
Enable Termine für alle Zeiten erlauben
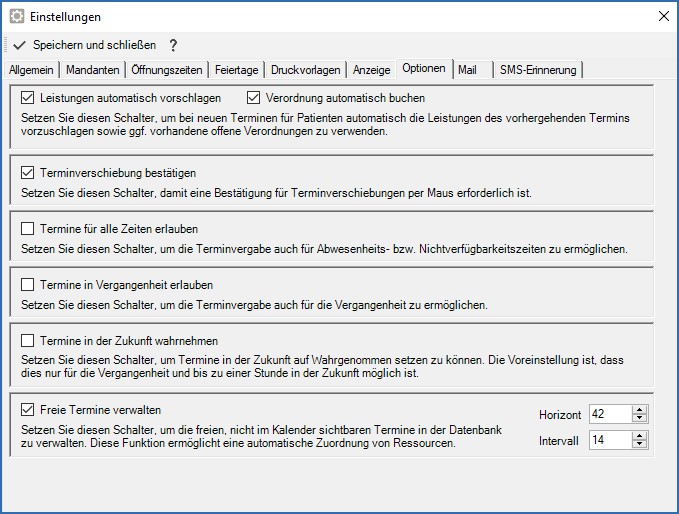[x=28, y=228]
